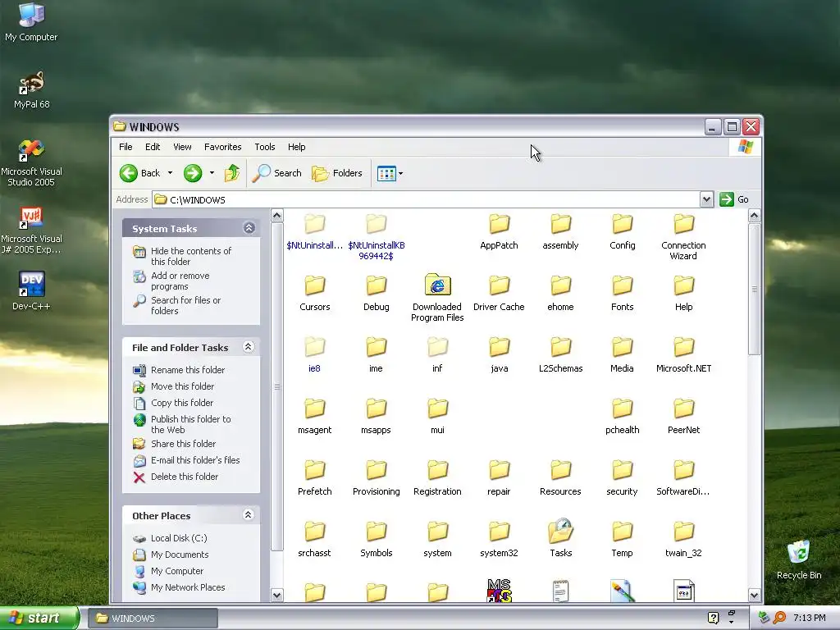Click the 7:13 PM tray clock
Viewport: 840px width, 630px height.
point(809,618)
